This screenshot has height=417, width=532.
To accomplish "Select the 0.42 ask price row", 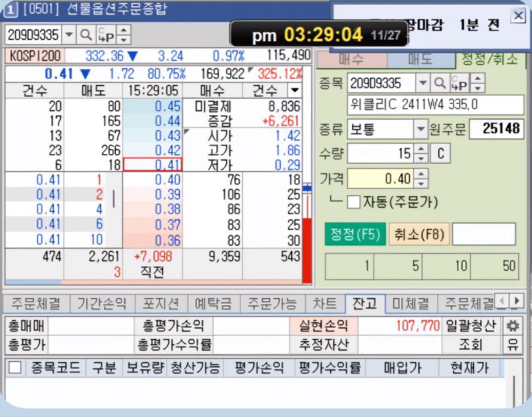I will click(152, 150).
